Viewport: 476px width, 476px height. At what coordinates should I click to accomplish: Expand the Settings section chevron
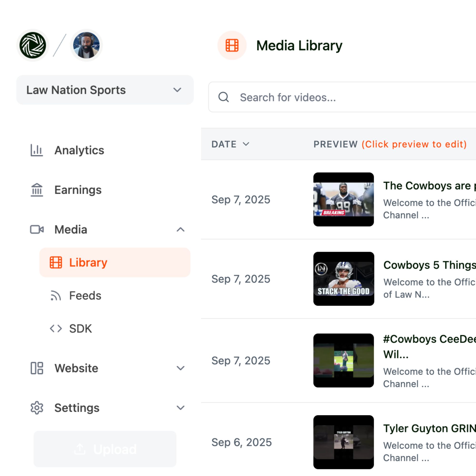point(180,408)
